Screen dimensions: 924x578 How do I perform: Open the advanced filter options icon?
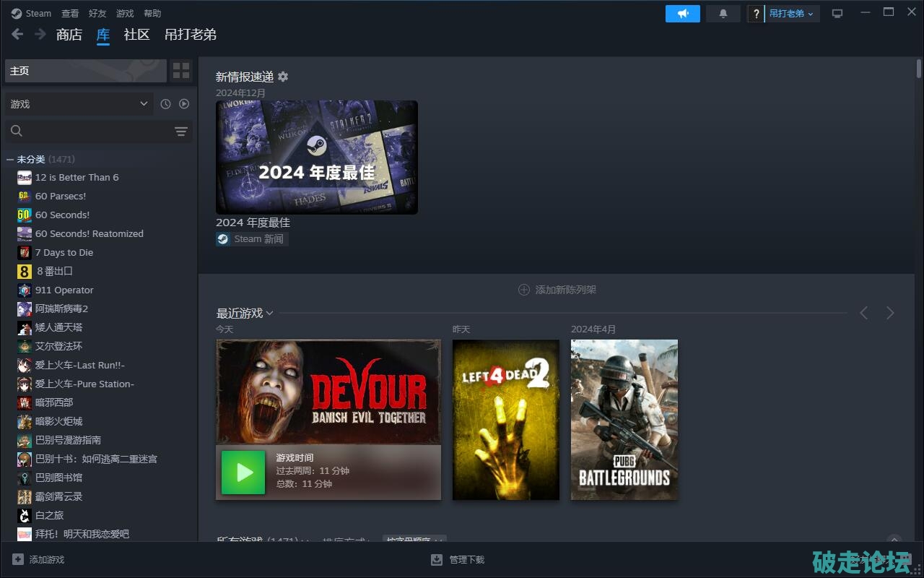[180, 131]
